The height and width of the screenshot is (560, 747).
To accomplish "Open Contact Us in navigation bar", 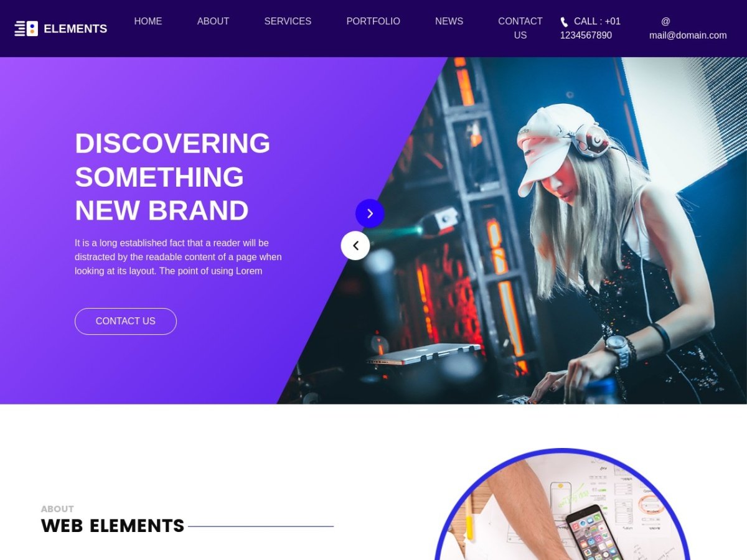I will click(520, 28).
